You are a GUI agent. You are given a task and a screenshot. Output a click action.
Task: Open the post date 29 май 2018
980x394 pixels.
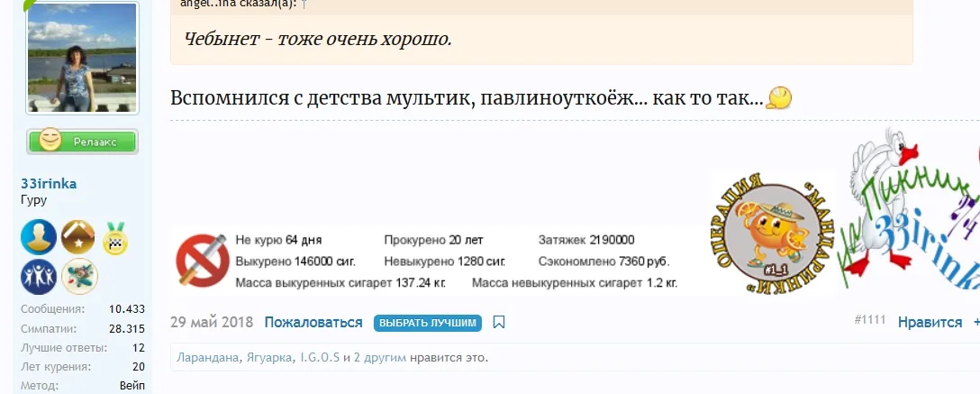pos(212,322)
